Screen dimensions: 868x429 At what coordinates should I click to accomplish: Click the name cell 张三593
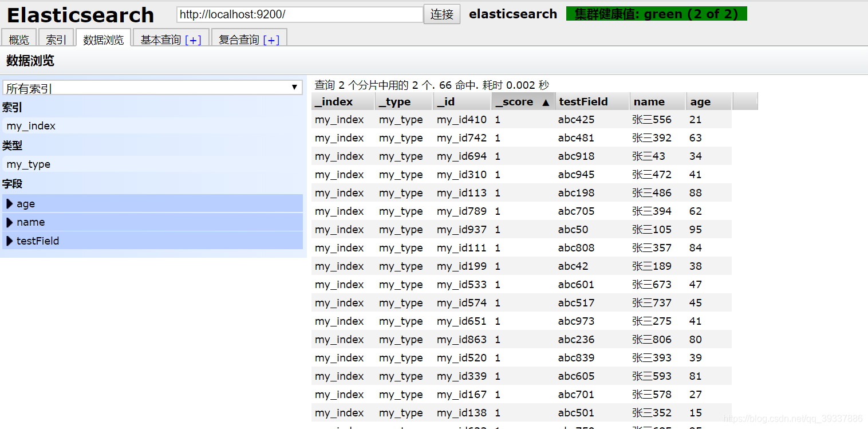(x=652, y=376)
